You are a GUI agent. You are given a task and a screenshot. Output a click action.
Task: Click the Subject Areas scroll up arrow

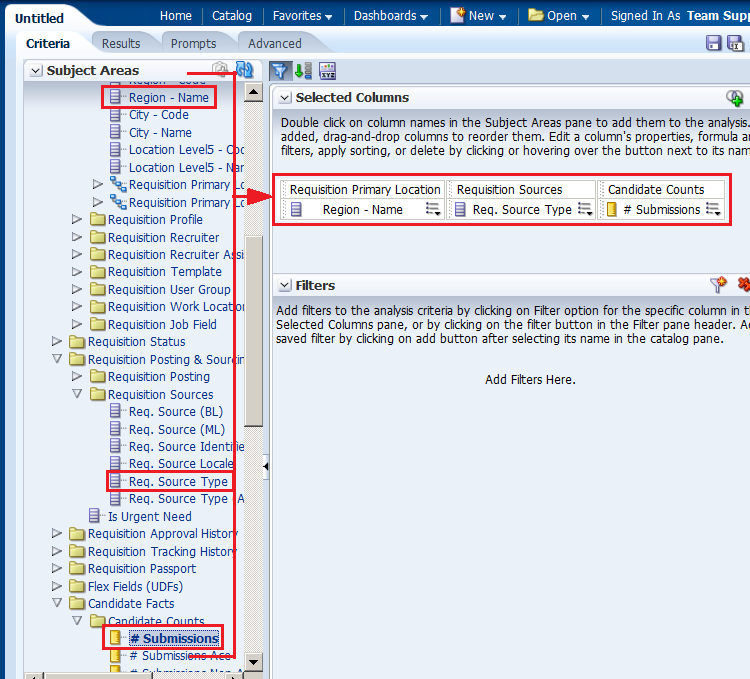click(254, 91)
